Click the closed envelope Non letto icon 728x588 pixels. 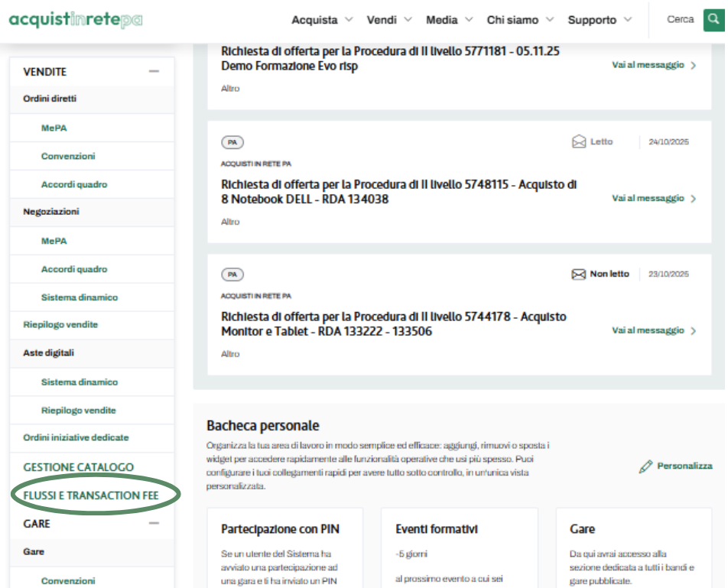coord(579,274)
